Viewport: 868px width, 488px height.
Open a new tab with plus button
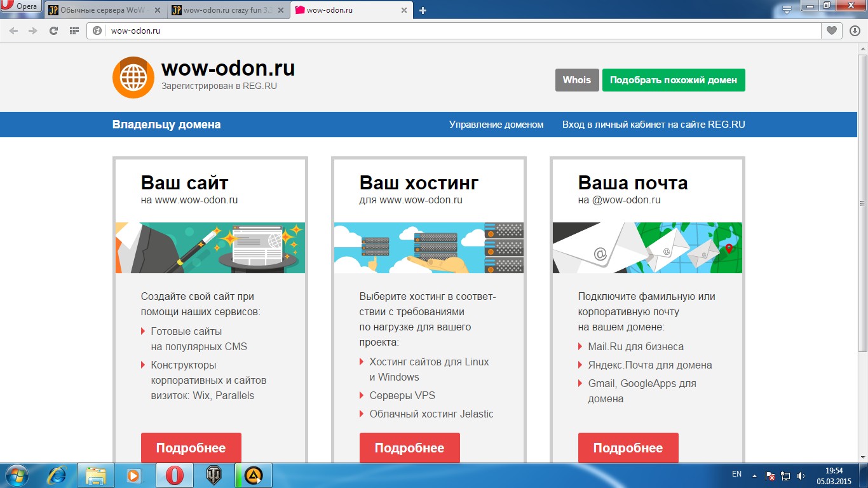423,10
